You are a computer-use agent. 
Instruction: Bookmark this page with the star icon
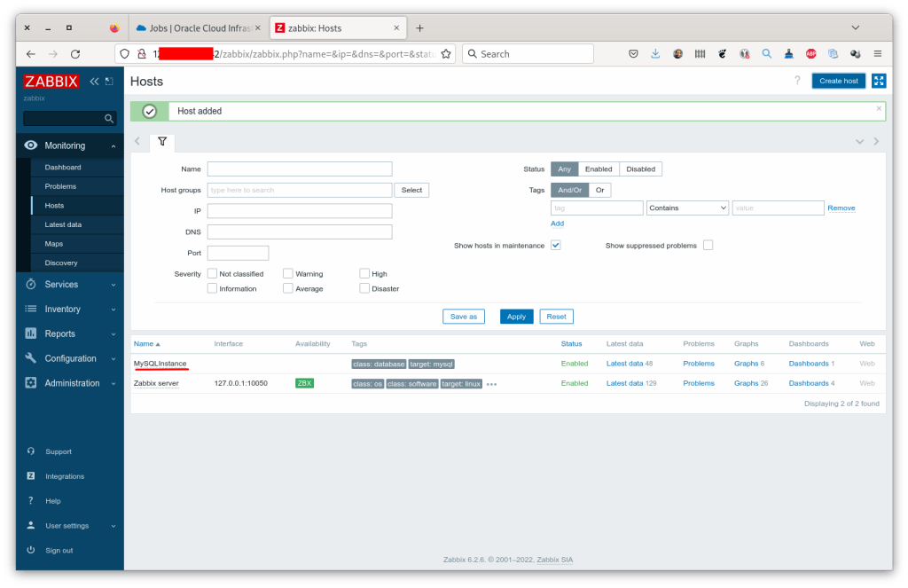pyautogui.click(x=446, y=54)
